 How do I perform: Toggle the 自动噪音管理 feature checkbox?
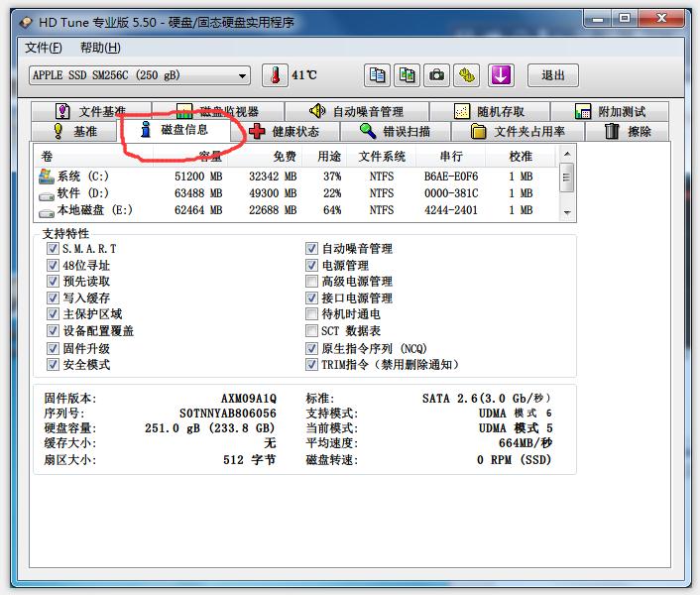[311, 248]
